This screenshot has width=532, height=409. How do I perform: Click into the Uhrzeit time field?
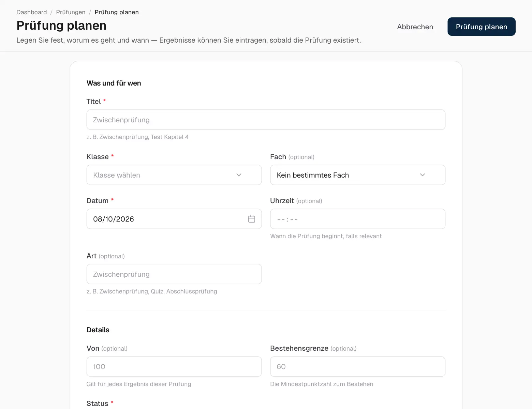[358, 219]
